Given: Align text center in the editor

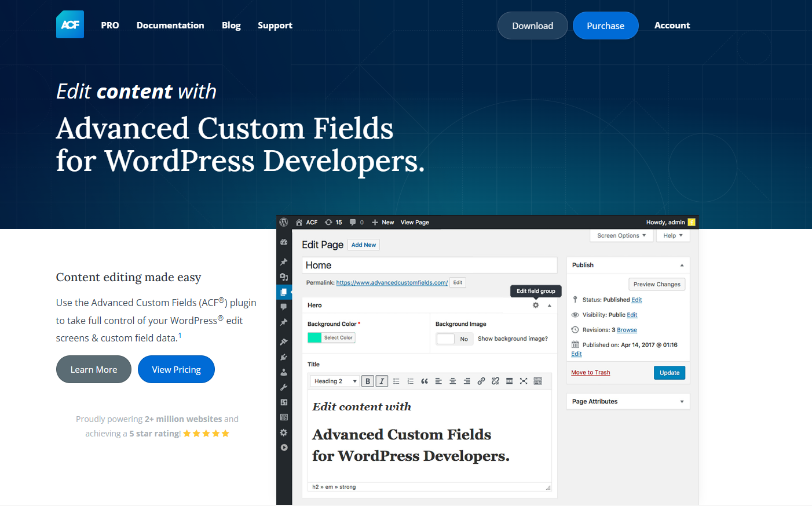Looking at the screenshot, I should pyautogui.click(x=453, y=381).
